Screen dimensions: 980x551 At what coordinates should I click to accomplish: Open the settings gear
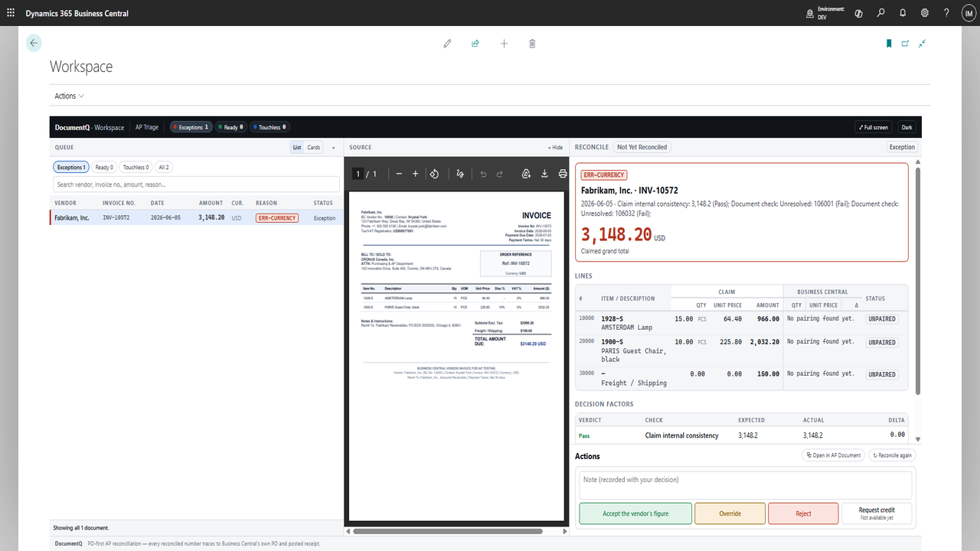click(x=925, y=13)
